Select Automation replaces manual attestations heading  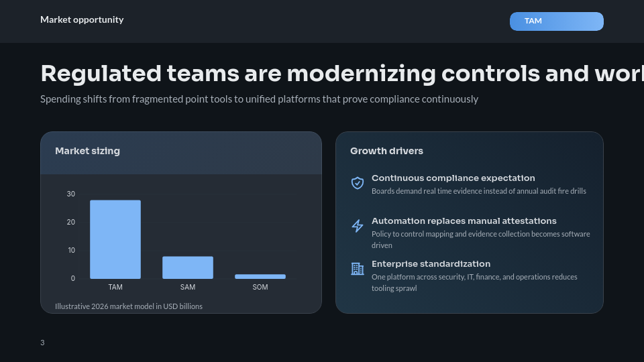click(464, 221)
